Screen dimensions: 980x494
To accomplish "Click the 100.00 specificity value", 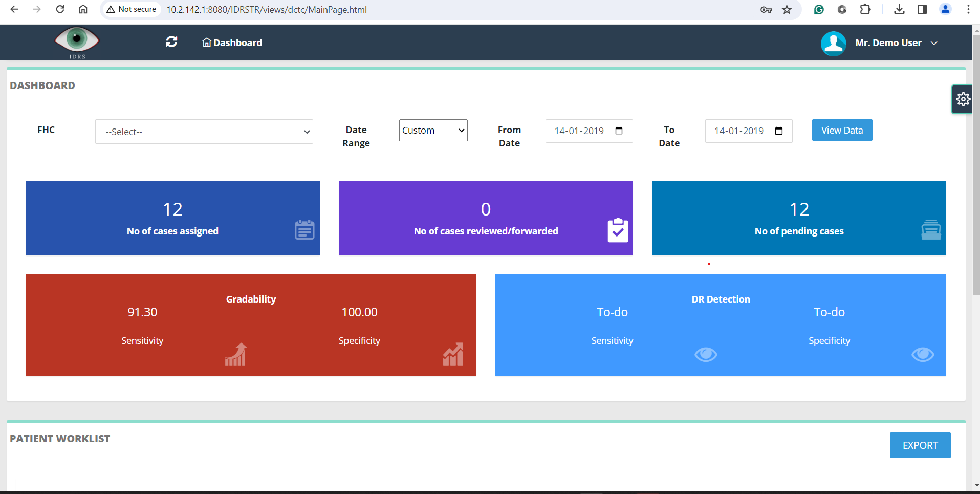I will coord(359,312).
